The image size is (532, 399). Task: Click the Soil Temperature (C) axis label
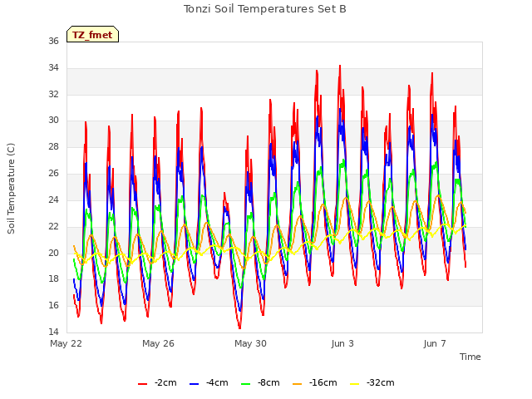click(11, 189)
